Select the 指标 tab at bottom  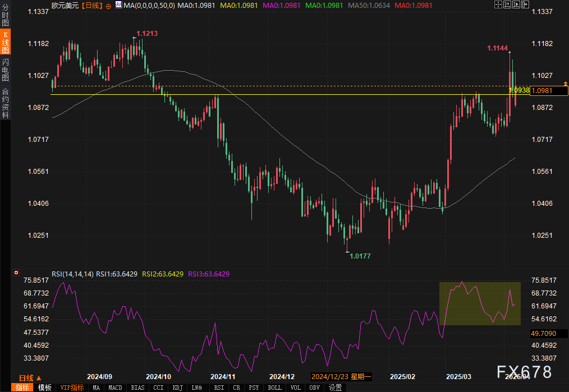tap(22, 388)
